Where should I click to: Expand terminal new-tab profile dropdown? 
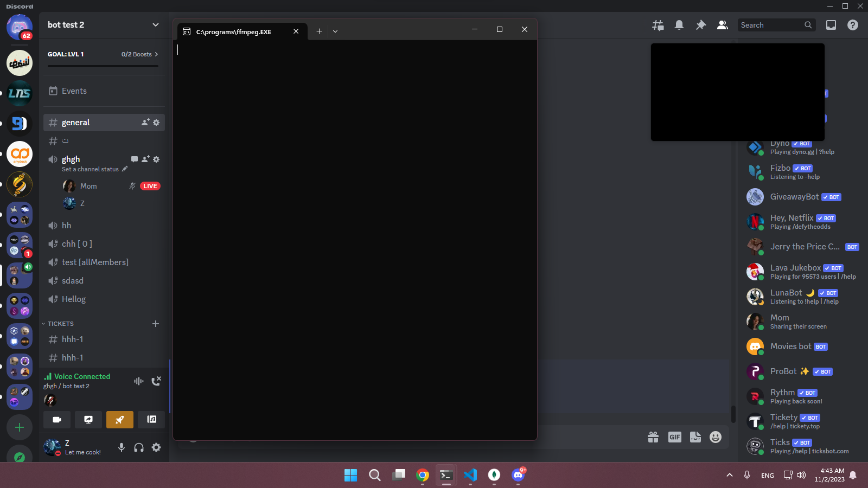pyautogui.click(x=335, y=31)
